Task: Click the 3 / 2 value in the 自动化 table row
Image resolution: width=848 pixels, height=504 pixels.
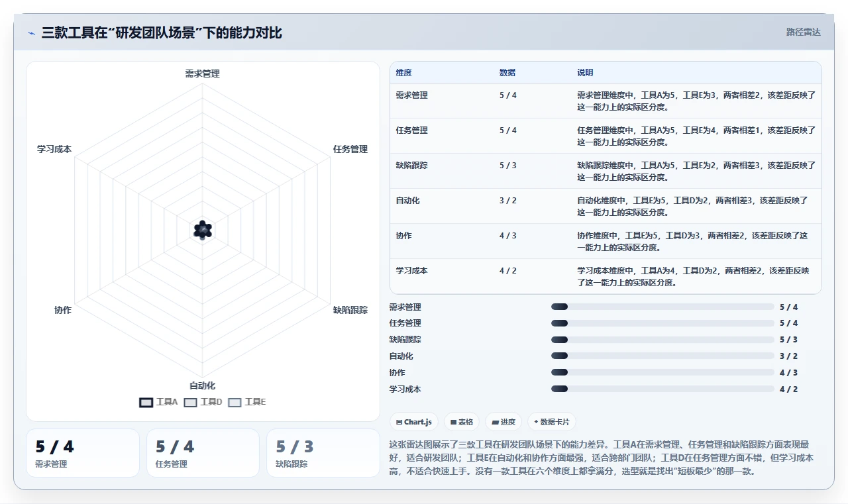Action: (508, 200)
